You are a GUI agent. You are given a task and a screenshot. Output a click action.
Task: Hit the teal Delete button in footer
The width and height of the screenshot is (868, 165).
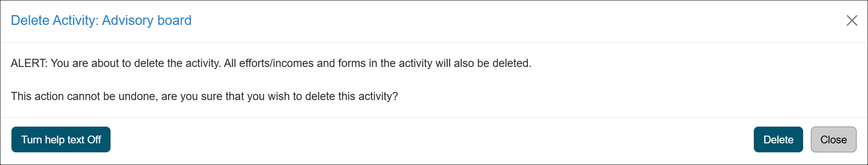778,140
